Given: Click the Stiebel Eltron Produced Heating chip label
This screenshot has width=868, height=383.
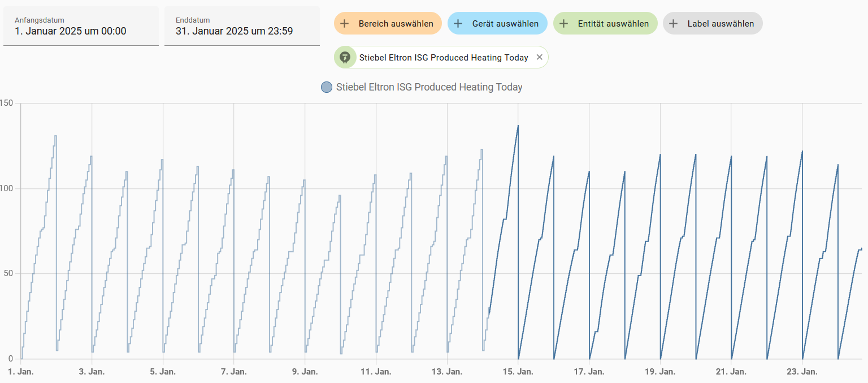Looking at the screenshot, I should click(x=444, y=58).
